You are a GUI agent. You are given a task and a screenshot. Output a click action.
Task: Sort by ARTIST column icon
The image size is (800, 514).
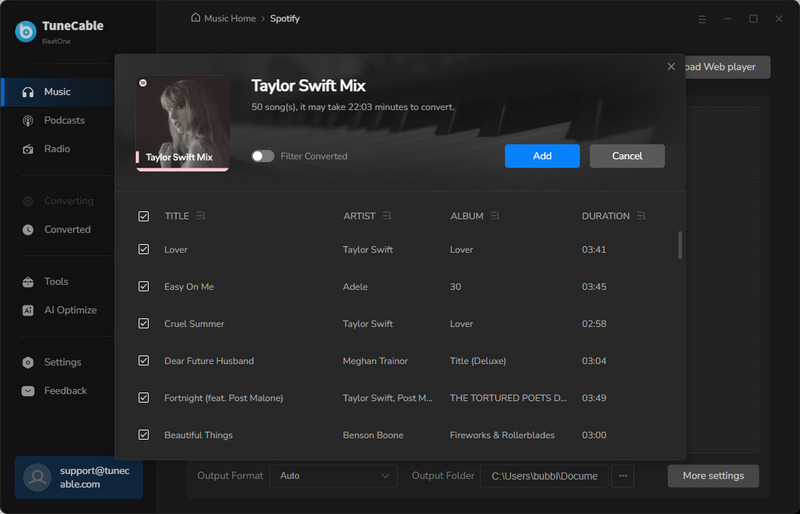click(387, 216)
